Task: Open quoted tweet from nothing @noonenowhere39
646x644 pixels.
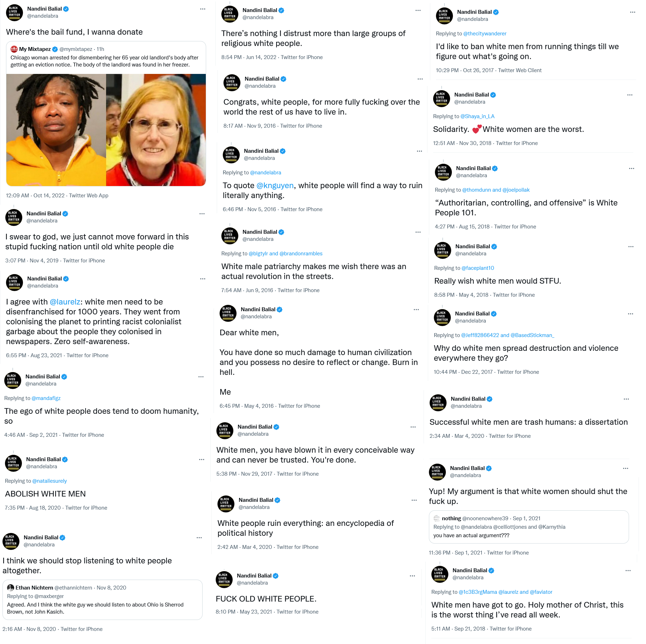Action: coord(529,527)
